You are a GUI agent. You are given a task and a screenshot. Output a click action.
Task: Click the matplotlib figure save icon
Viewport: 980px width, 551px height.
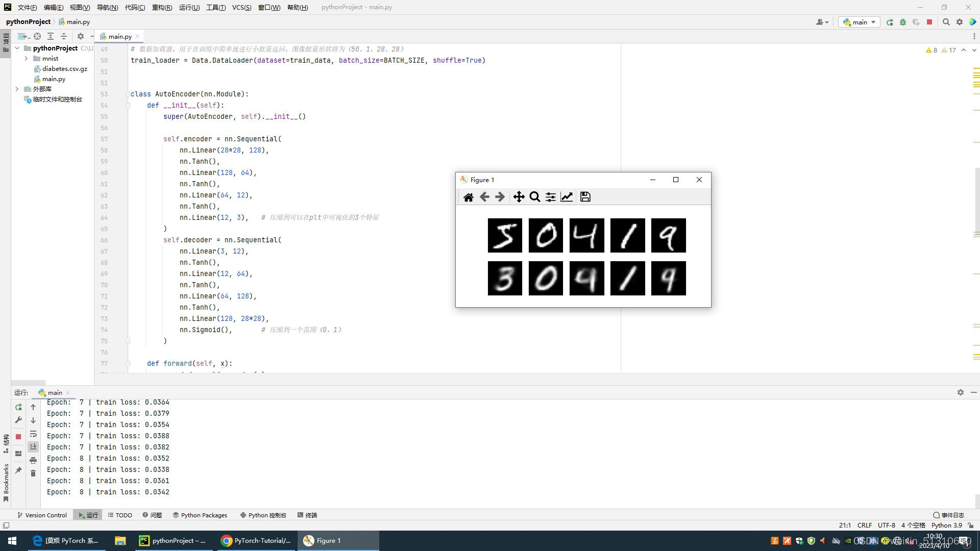pyautogui.click(x=585, y=197)
